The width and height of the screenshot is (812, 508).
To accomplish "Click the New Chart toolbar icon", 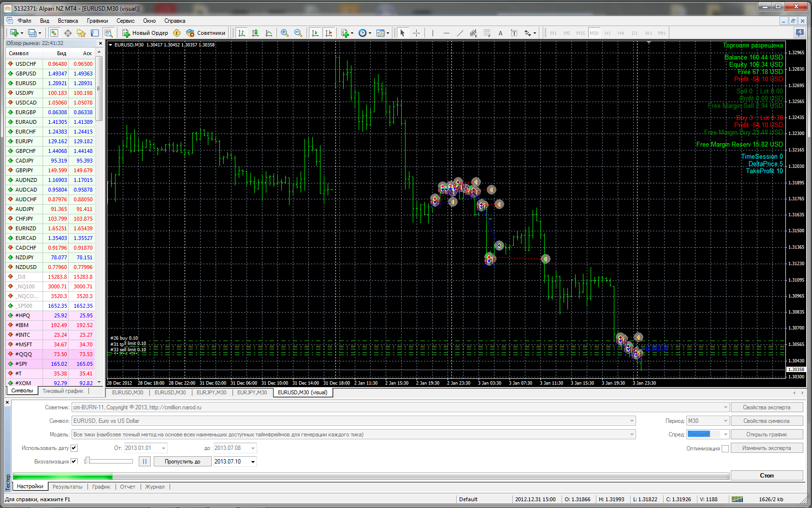I will [14, 33].
